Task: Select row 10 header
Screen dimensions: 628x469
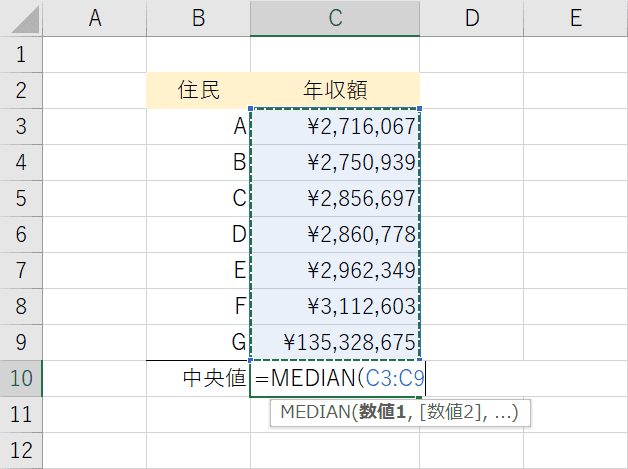Action: tap(21, 378)
